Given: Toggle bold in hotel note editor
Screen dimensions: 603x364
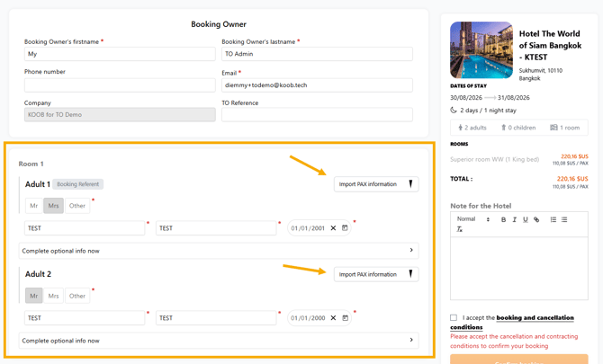Looking at the screenshot, I should (503, 219).
